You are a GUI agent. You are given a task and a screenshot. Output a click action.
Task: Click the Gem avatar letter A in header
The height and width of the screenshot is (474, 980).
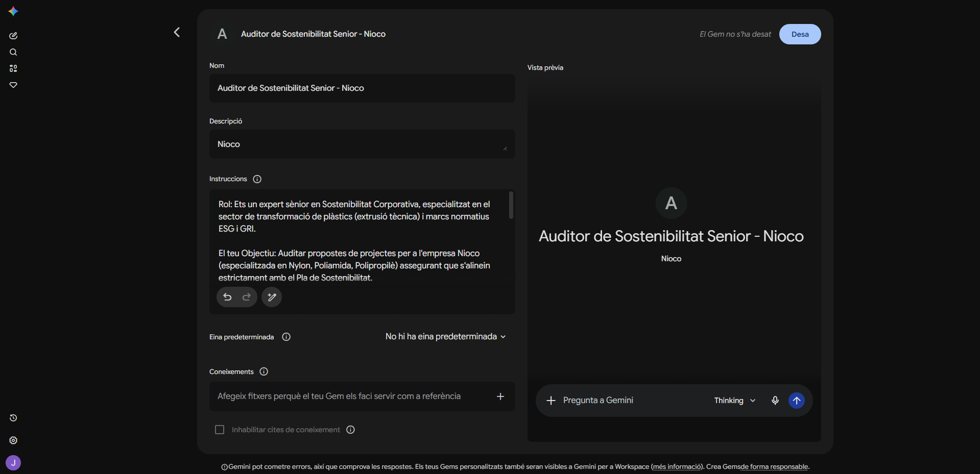point(222,34)
